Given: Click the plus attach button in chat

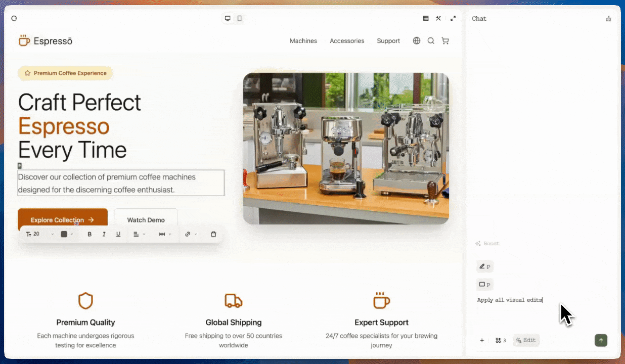Looking at the screenshot, I should tap(482, 340).
